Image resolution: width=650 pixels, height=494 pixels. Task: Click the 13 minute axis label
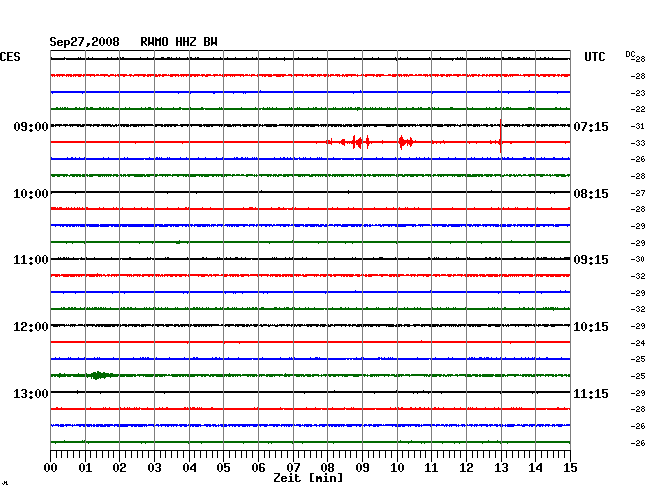[501, 468]
